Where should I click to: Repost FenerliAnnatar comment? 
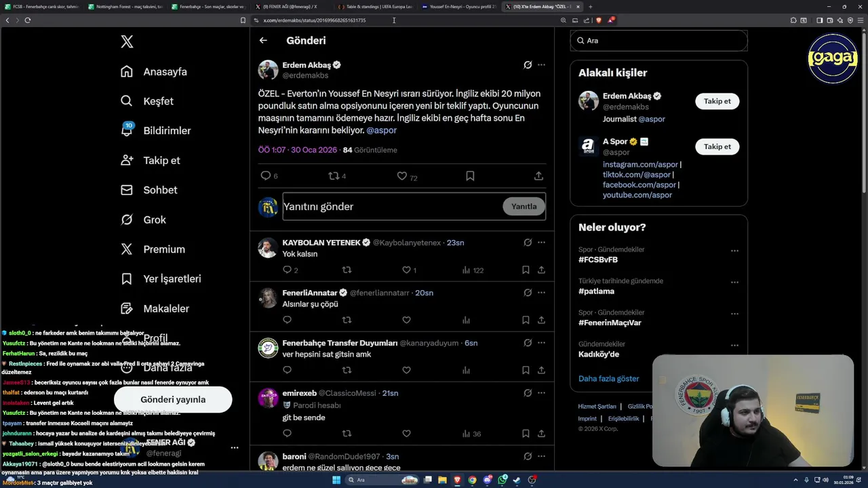pyautogui.click(x=347, y=320)
